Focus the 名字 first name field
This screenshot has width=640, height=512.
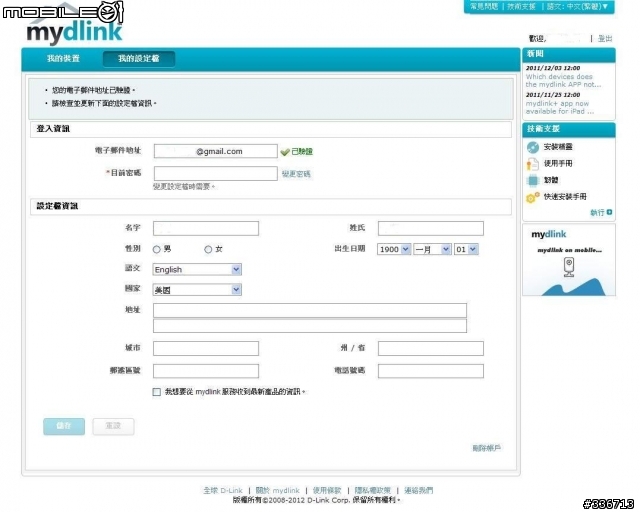[206, 228]
